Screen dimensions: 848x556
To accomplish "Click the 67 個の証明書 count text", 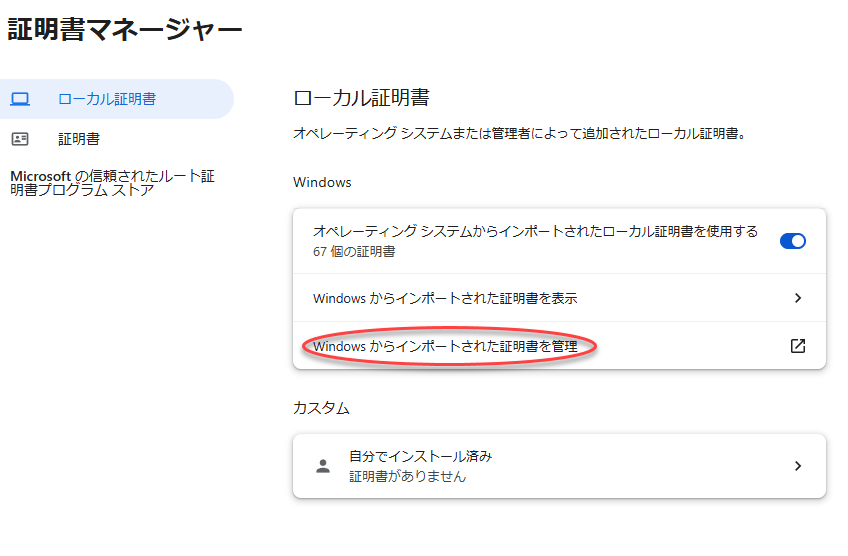I will pyautogui.click(x=353, y=252).
